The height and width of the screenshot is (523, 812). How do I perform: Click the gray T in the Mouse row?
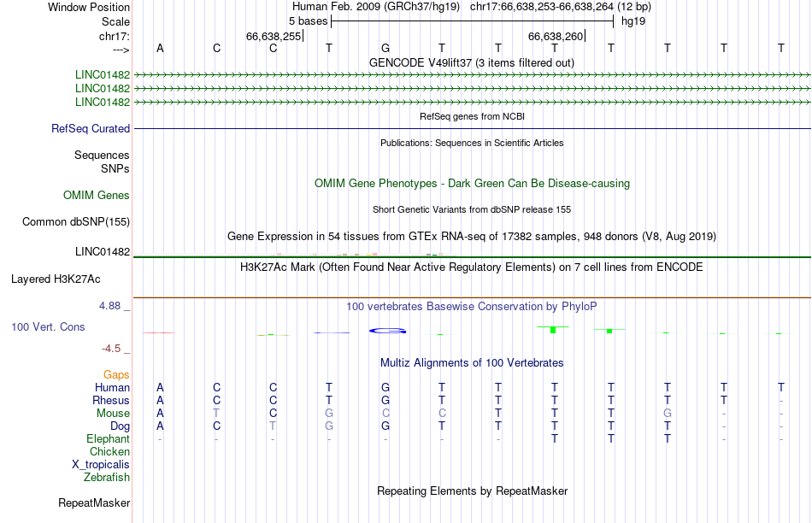[x=216, y=414]
